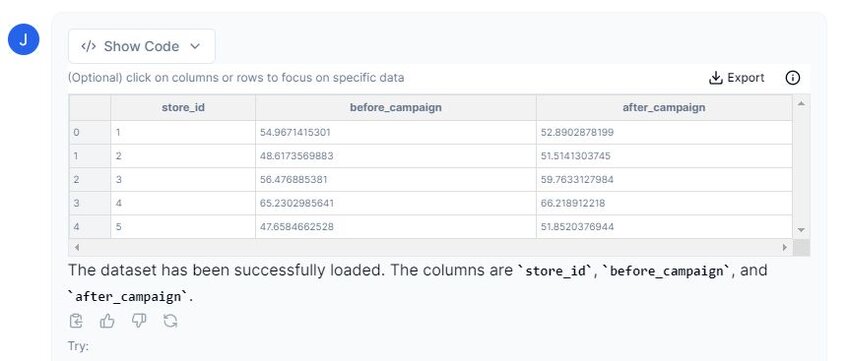Click cell value 54.9671415301
This screenshot has height=361, width=848.
tap(295, 132)
